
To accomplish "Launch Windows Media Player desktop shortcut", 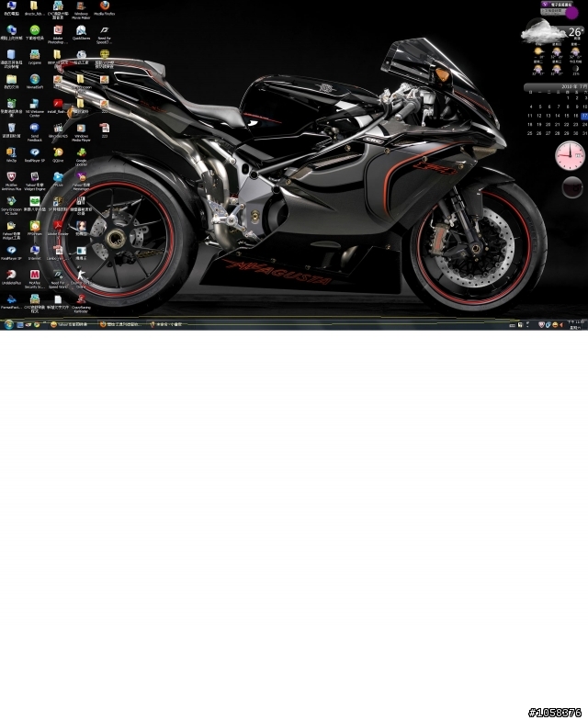I will coord(81,132).
